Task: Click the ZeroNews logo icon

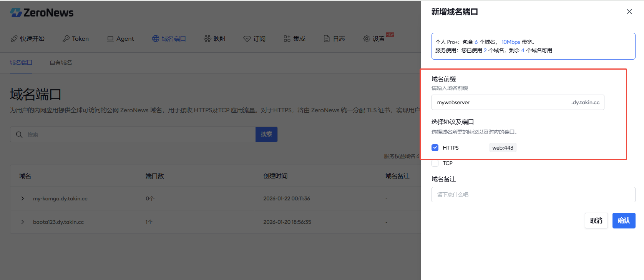Action: pos(16,13)
